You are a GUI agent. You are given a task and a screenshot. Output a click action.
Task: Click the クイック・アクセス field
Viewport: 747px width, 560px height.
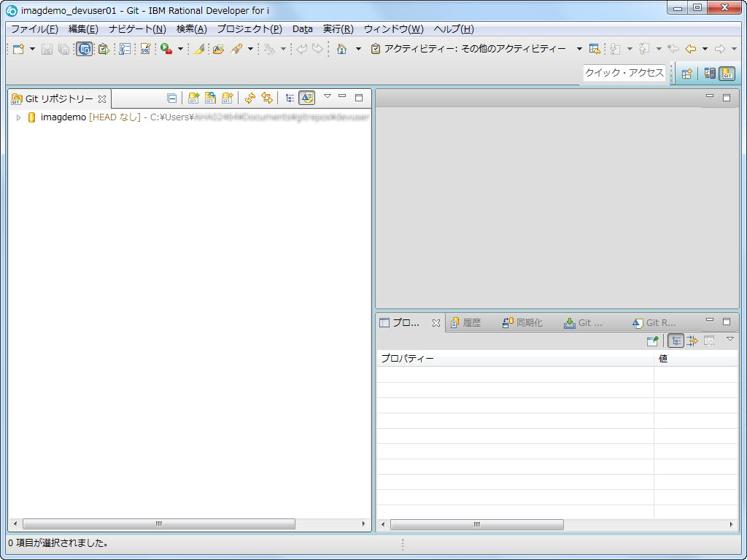624,73
